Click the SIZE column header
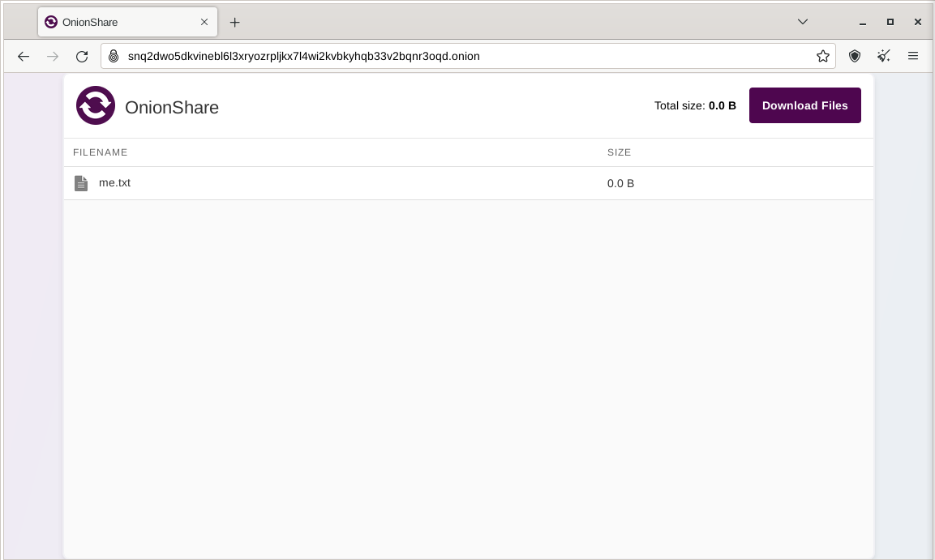The height and width of the screenshot is (560, 935). 619,152
